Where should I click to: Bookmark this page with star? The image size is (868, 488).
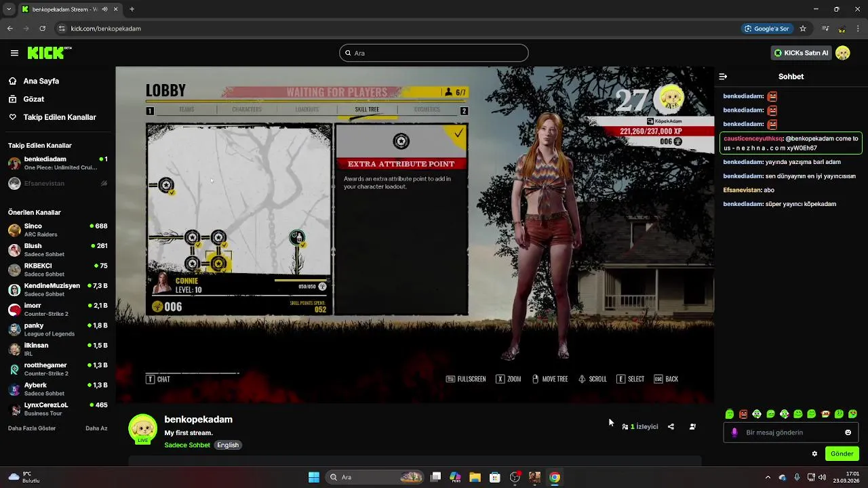click(803, 28)
